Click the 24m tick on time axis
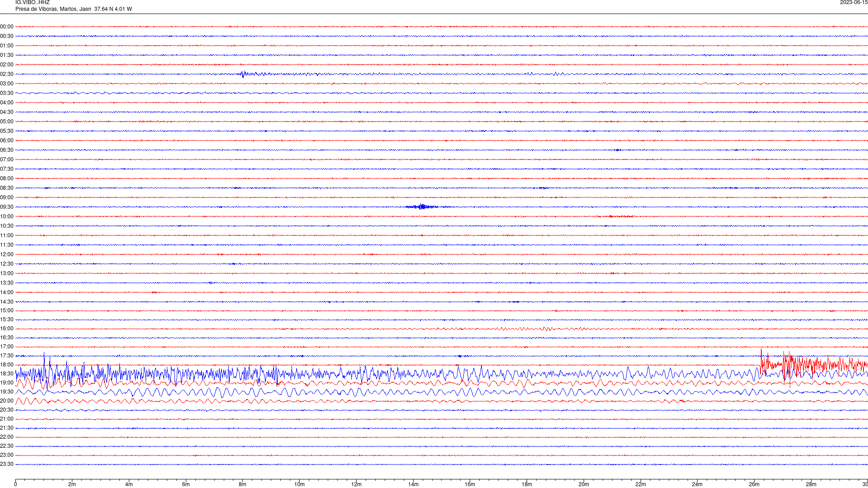Viewport: 868px width, 488px height. 697,484
